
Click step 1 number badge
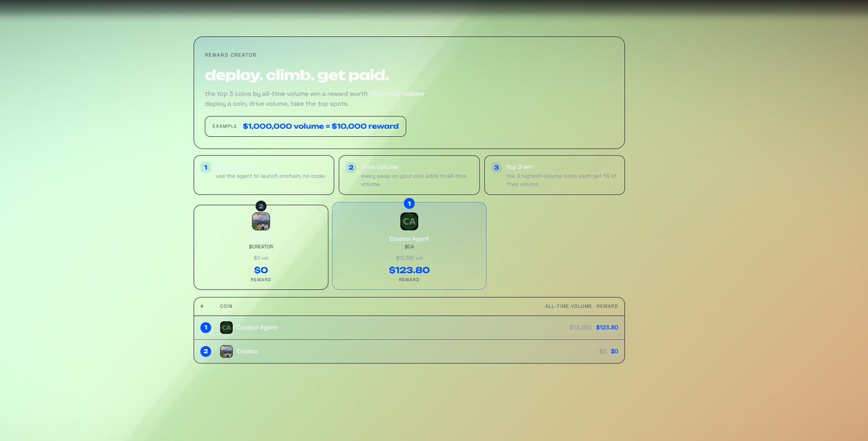coord(205,167)
